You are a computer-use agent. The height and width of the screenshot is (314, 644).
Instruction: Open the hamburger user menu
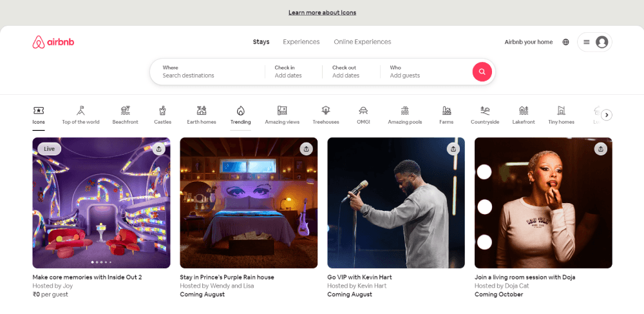pyautogui.click(x=587, y=42)
